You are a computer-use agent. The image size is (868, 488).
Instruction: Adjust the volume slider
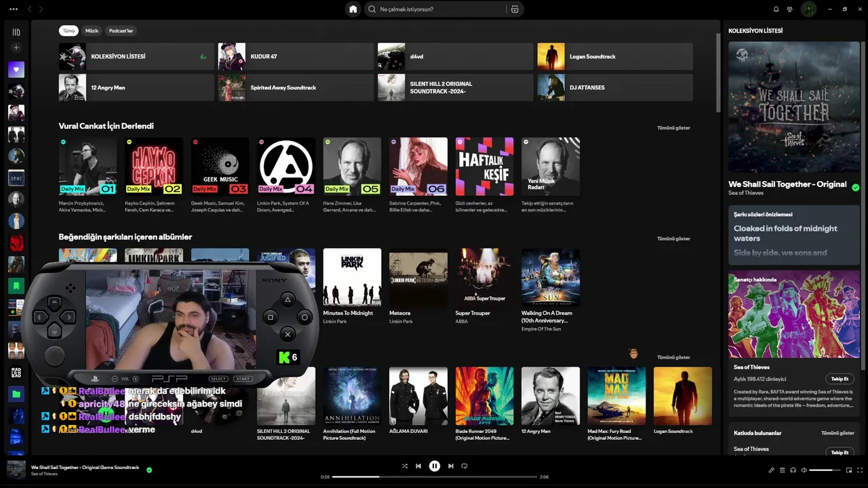click(x=825, y=470)
